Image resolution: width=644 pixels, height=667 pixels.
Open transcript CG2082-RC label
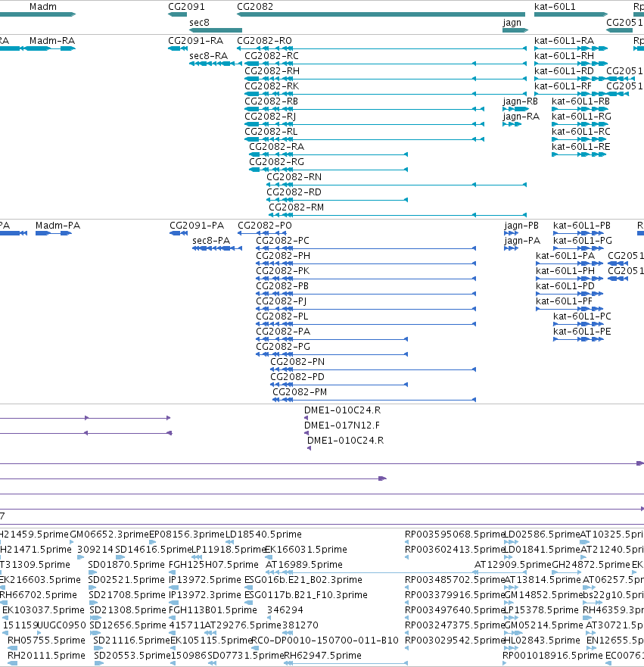(x=272, y=56)
